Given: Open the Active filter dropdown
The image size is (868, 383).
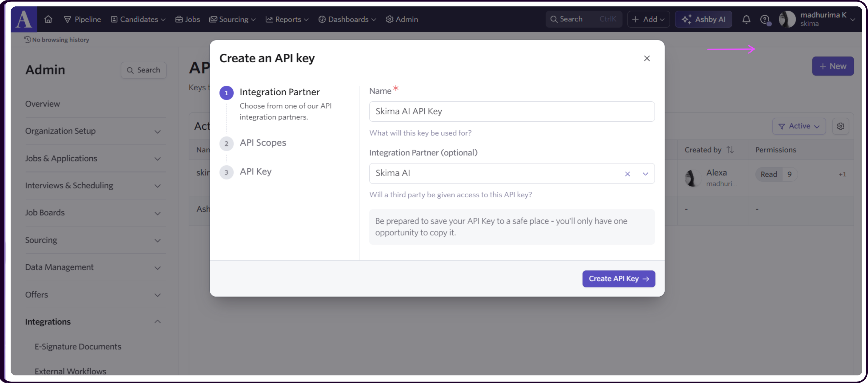Looking at the screenshot, I should [x=799, y=126].
